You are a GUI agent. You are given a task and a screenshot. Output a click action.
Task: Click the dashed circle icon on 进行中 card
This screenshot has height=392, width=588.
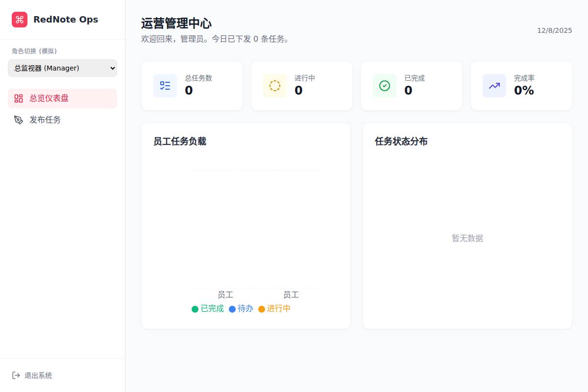click(275, 86)
